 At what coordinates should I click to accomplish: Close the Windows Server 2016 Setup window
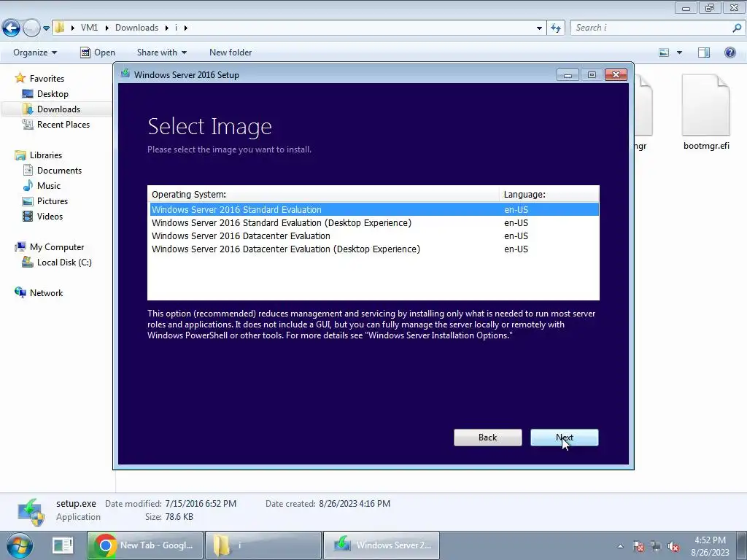(616, 75)
